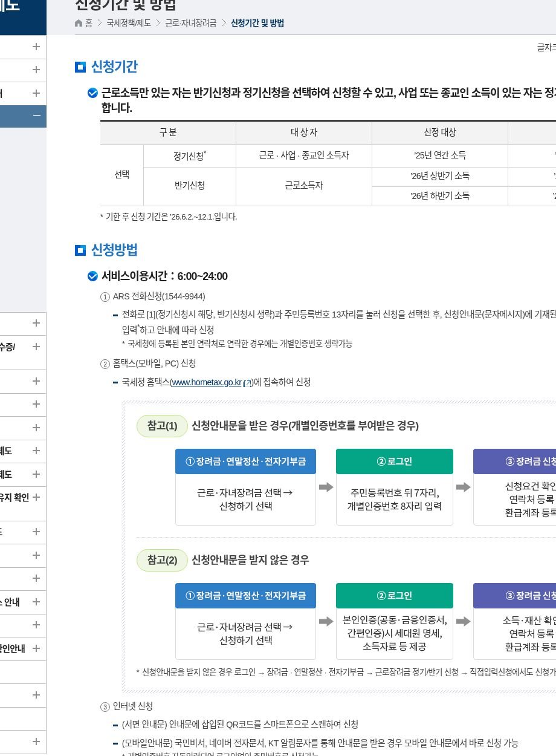Click the '25년 연간 소득 cell
The height and width of the screenshot is (756, 556).
pos(440,155)
